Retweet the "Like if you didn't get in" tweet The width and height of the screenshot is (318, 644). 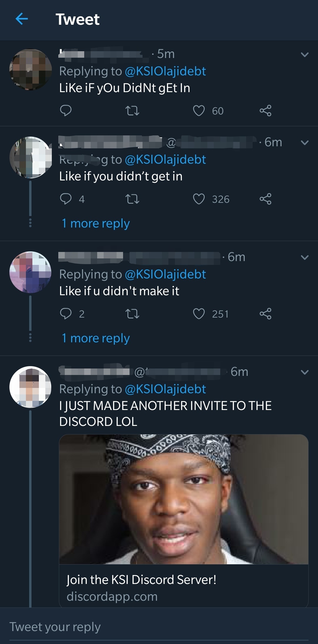pyautogui.click(x=132, y=199)
